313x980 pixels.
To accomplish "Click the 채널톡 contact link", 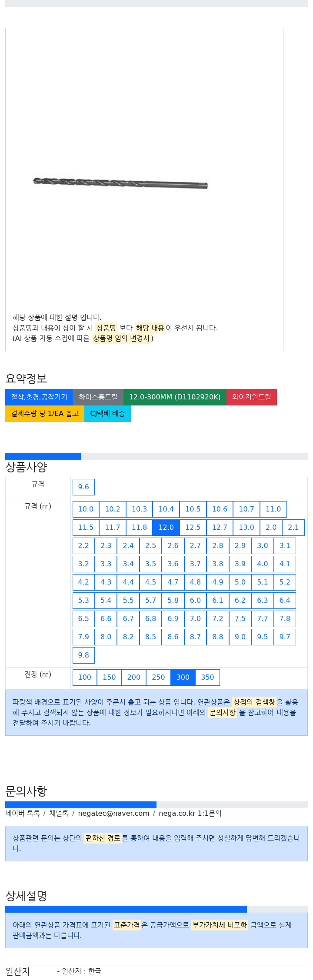I will pos(59,813).
